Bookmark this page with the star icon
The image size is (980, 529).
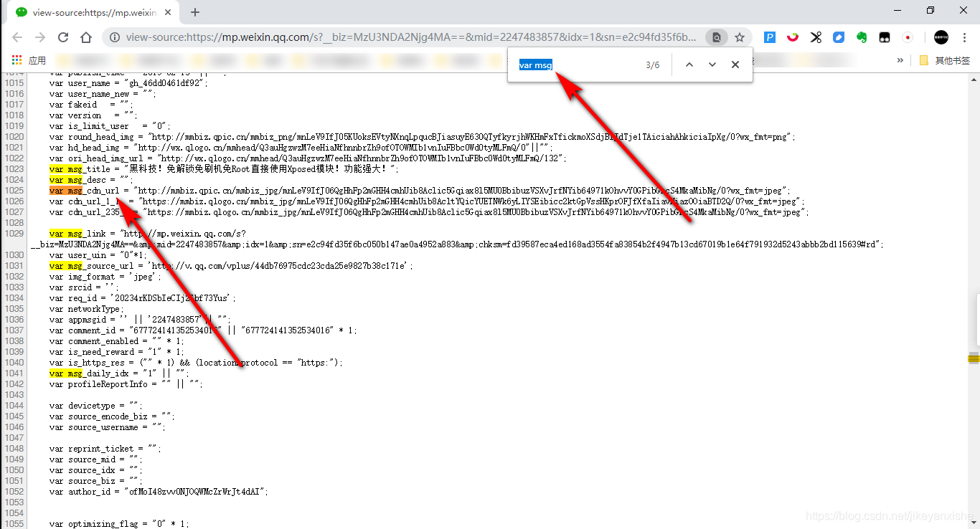click(740, 37)
